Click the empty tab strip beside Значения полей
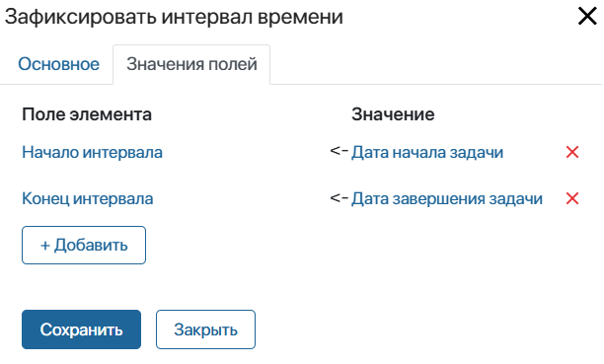Screen dimensions: 604x364 tap(435, 64)
